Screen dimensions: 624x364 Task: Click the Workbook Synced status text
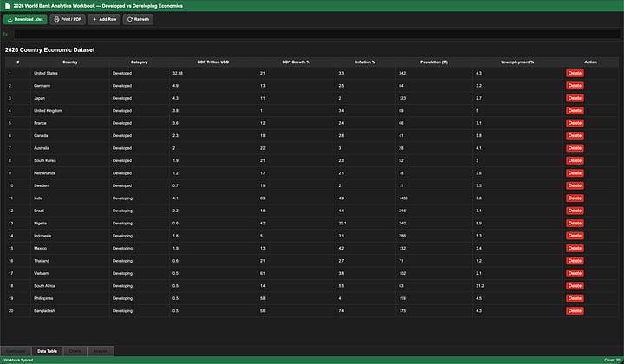(x=18, y=360)
